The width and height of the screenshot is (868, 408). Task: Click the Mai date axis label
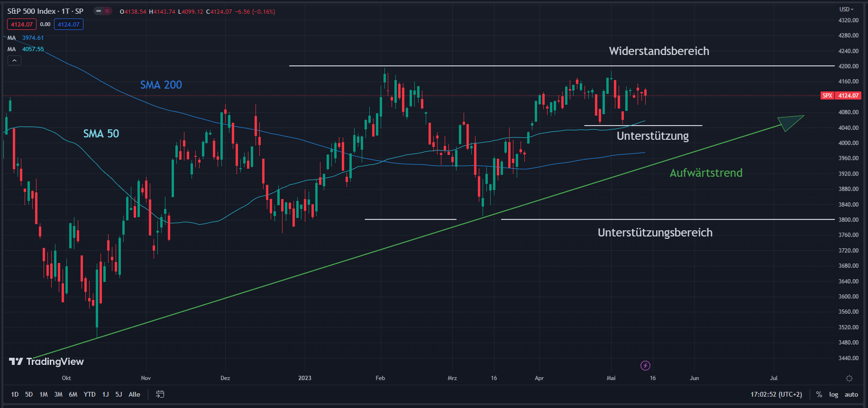(611, 378)
